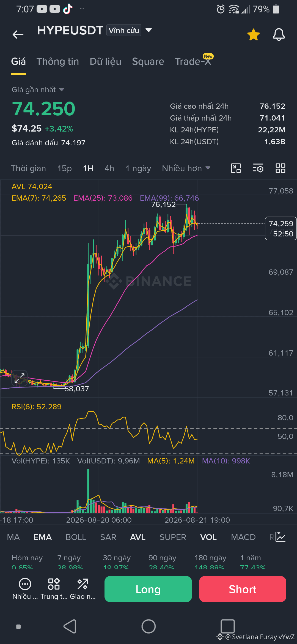This screenshot has width=297, height=644.
Task: Open the chart drawing tools icon
Action: point(236,168)
